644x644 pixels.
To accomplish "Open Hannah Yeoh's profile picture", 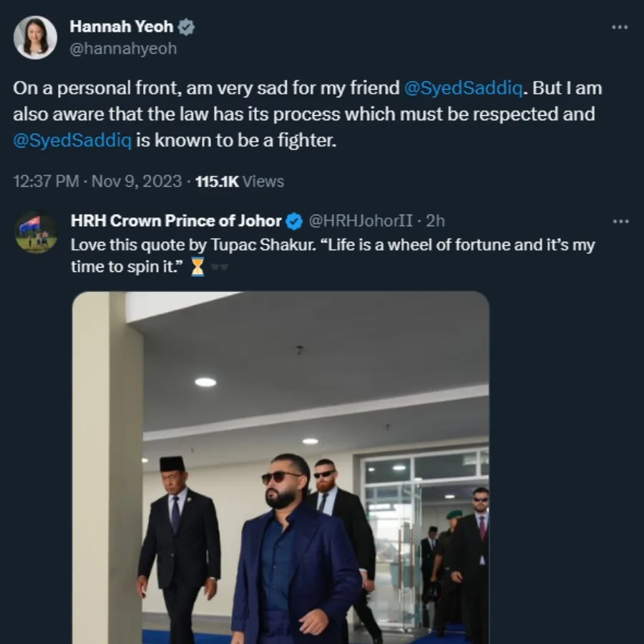I will pos(35,37).
